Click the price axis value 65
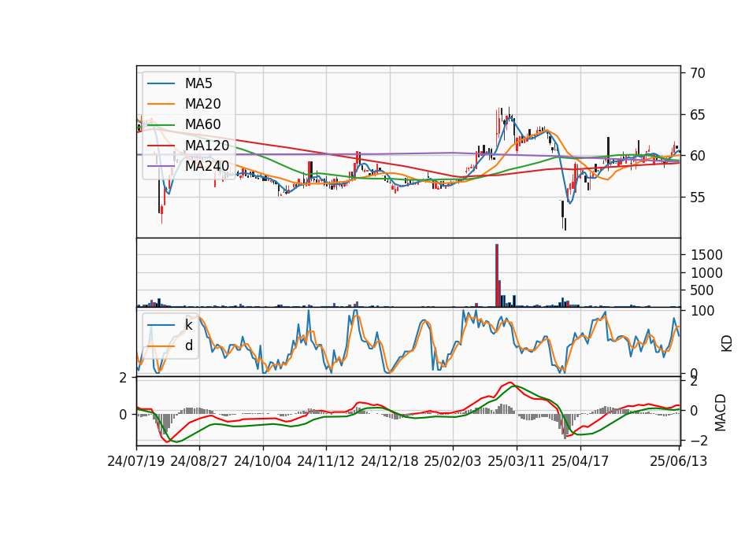The image size is (756, 543). 698,115
